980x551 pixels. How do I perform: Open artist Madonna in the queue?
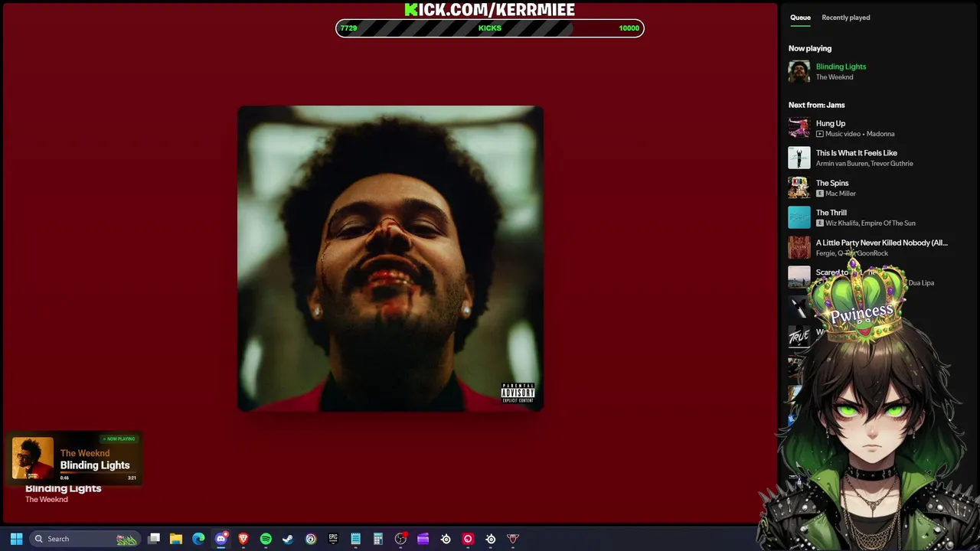point(879,134)
